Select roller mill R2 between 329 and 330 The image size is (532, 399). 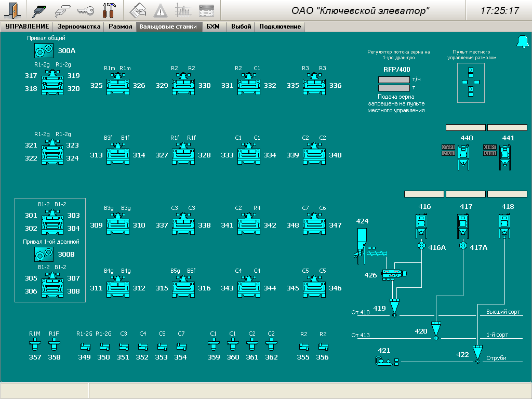183,85
